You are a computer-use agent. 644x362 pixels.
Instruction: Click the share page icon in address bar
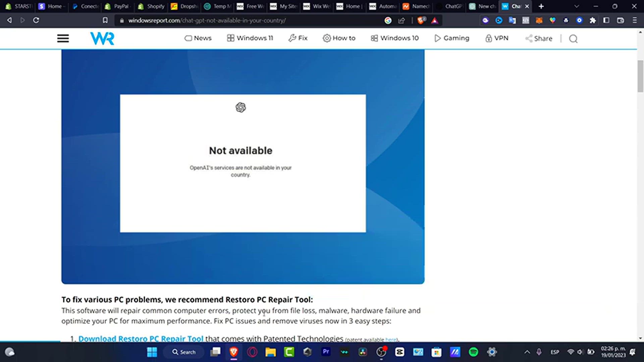[401, 20]
